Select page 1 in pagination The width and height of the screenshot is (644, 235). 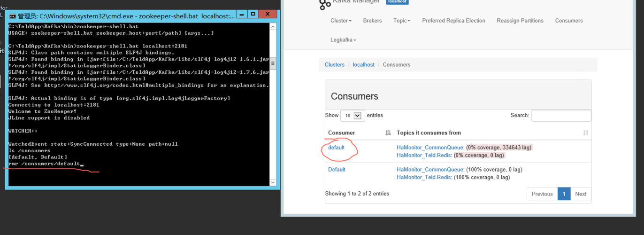point(564,194)
